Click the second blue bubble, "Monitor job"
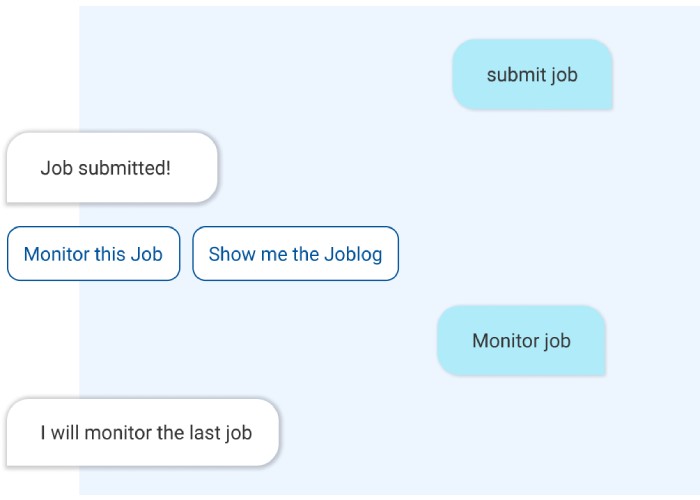700x500 pixels. click(x=521, y=341)
